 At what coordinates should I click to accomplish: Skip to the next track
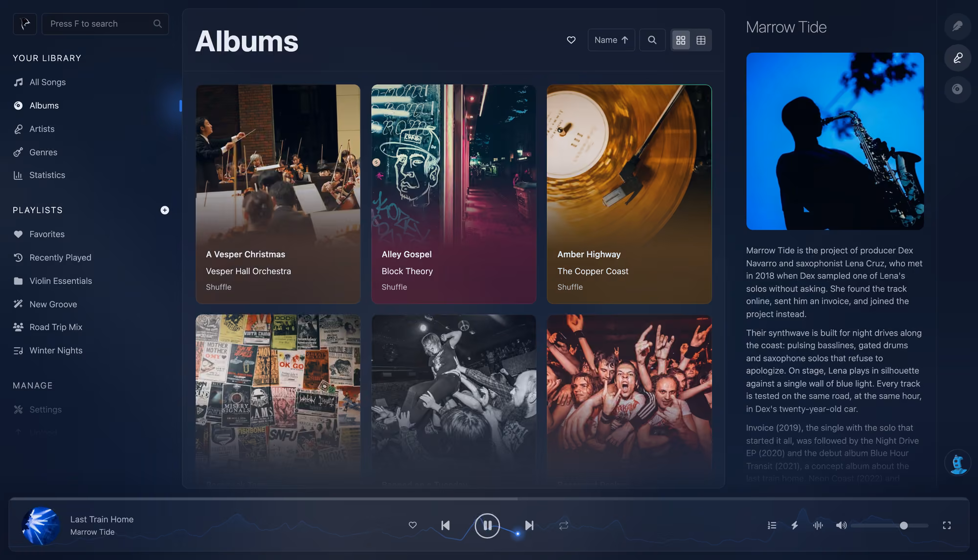point(529,525)
